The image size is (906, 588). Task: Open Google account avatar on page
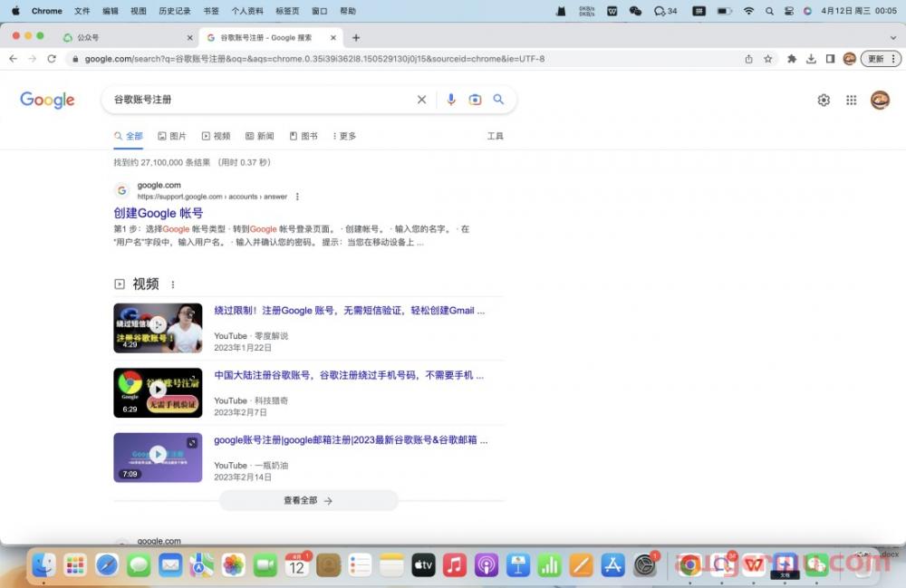click(x=880, y=100)
